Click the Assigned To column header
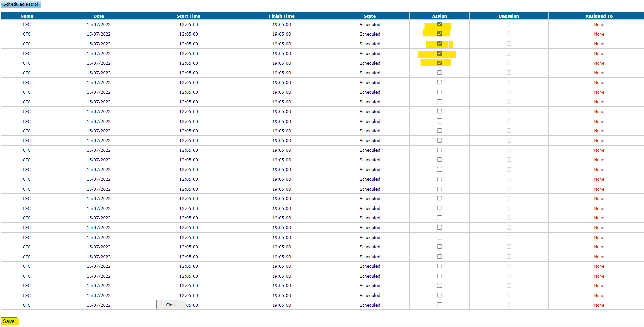This screenshot has width=644, height=327. pyautogui.click(x=599, y=16)
